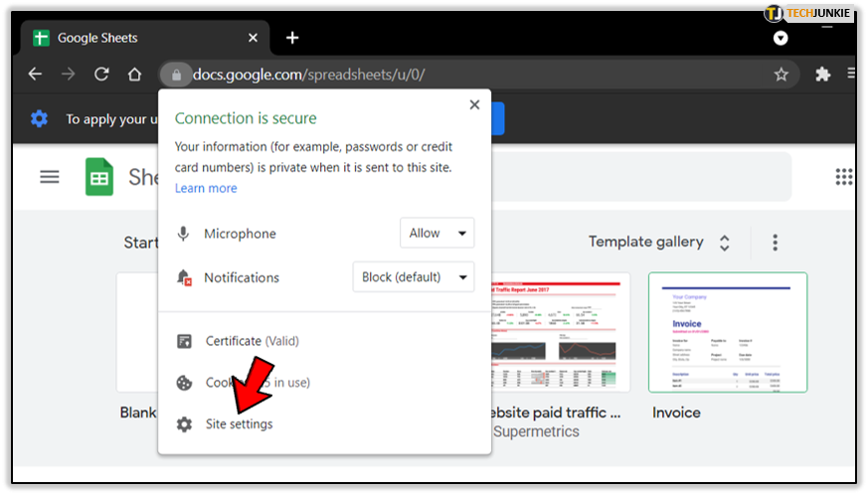
Task: Click the address bar URL
Action: tap(309, 75)
